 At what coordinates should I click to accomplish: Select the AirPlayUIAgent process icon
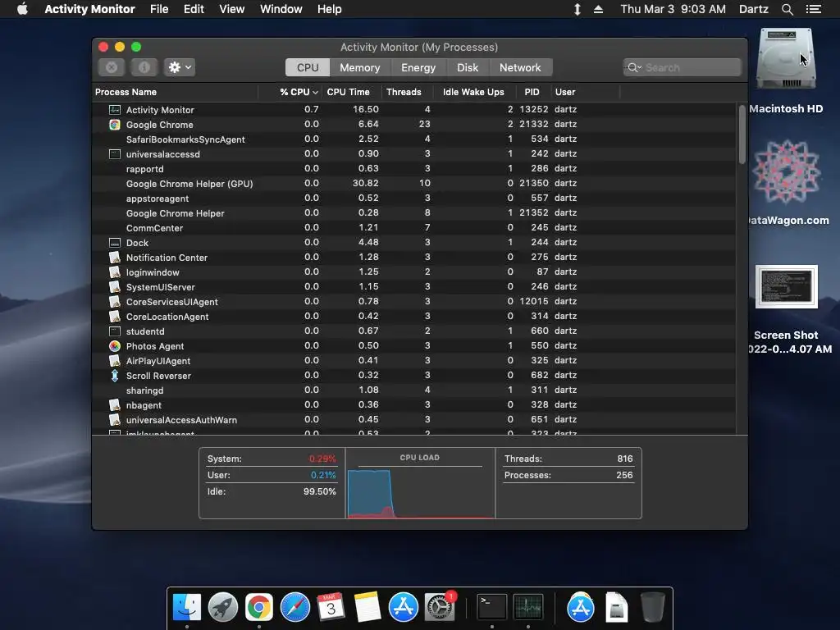115,361
